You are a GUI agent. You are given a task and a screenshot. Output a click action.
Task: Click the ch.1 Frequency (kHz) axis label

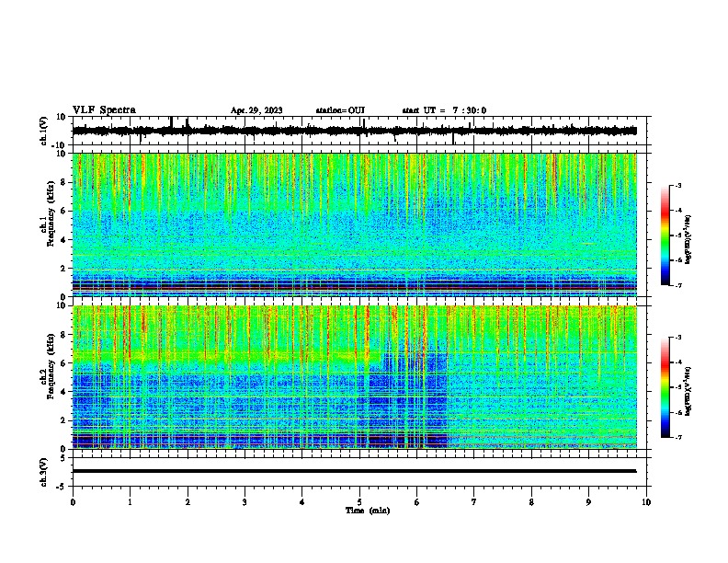(47, 213)
